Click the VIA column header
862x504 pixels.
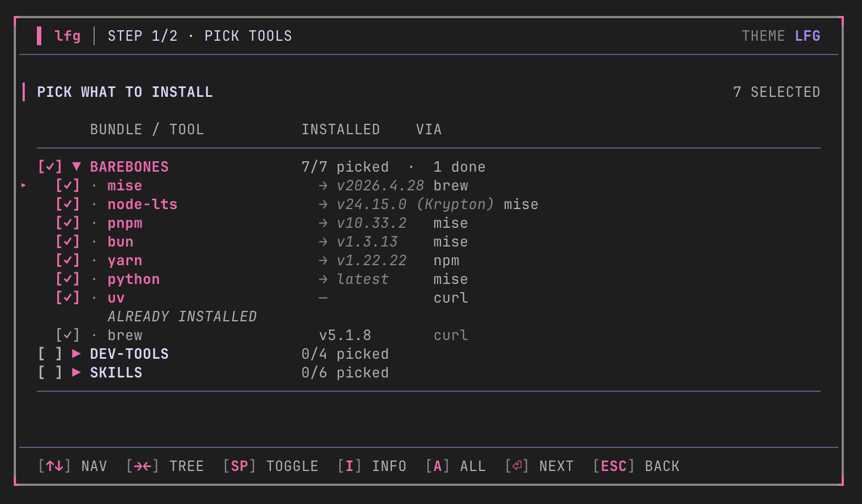pyautogui.click(x=429, y=129)
